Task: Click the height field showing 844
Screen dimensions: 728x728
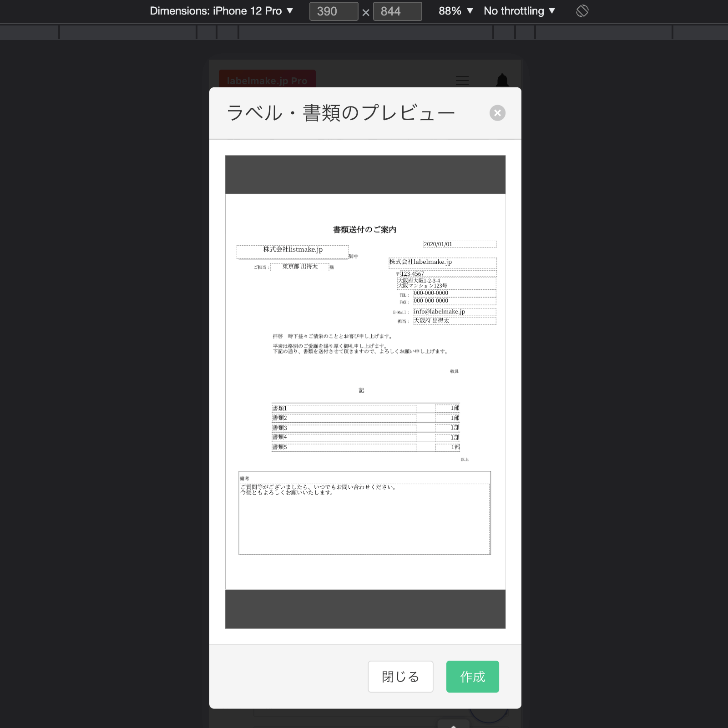Action: (397, 11)
